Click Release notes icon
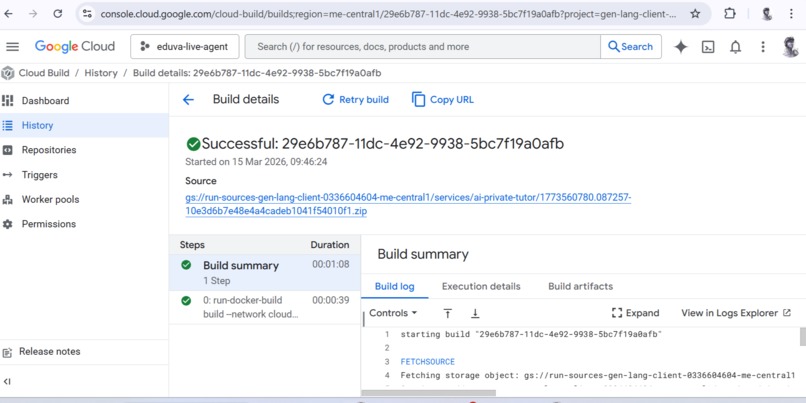The width and height of the screenshot is (806, 403). pyautogui.click(x=7, y=352)
